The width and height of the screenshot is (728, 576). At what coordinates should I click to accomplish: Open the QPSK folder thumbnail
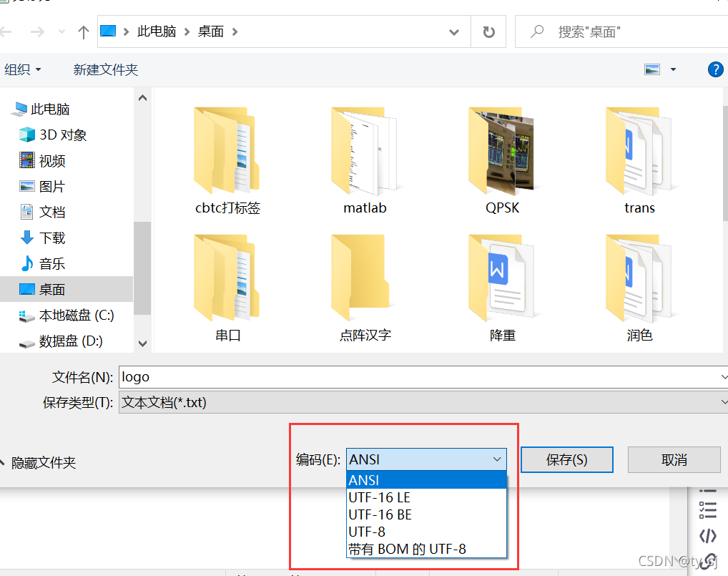pyautogui.click(x=502, y=150)
